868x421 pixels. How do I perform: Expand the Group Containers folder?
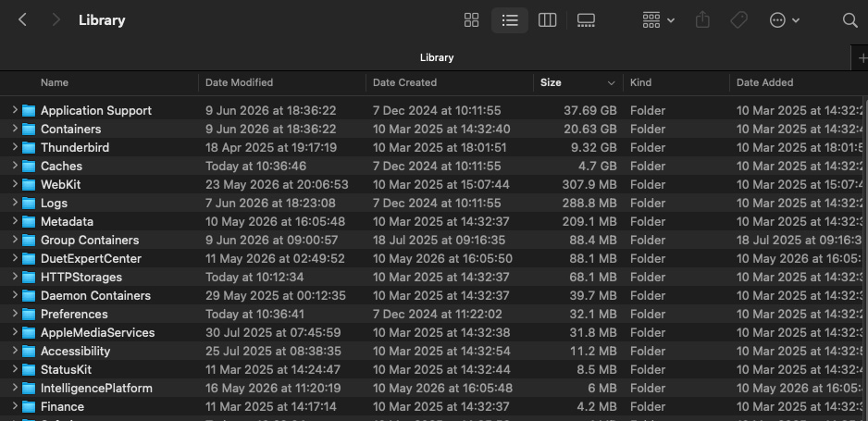pyautogui.click(x=15, y=240)
